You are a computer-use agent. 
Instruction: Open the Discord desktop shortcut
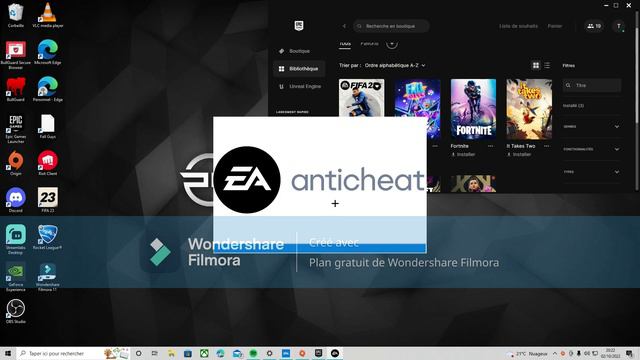16,200
